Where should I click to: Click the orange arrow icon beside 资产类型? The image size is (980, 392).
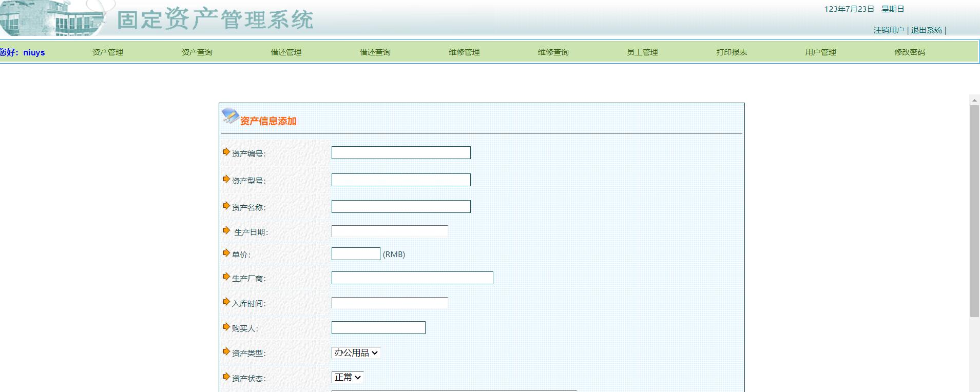click(226, 351)
